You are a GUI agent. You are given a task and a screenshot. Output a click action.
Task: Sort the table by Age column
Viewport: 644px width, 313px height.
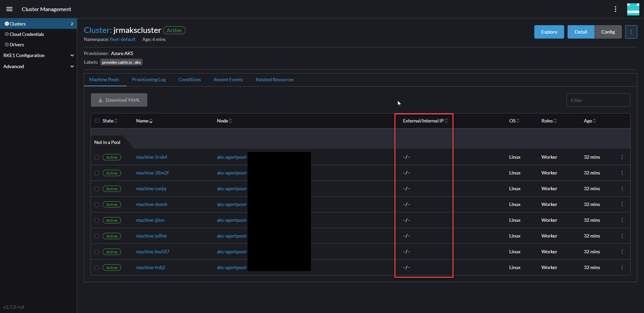pyautogui.click(x=590, y=120)
